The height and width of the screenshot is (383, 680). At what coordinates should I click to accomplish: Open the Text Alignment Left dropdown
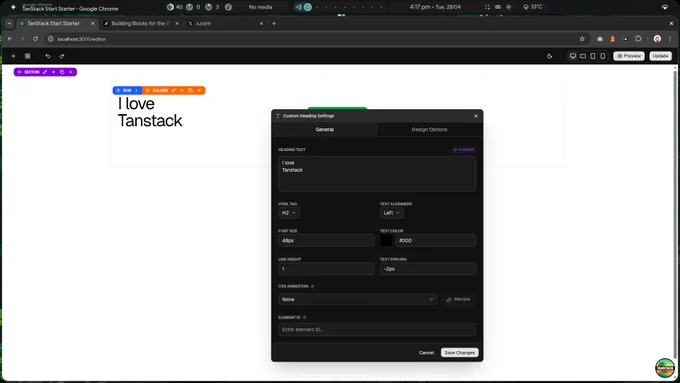pyautogui.click(x=392, y=213)
